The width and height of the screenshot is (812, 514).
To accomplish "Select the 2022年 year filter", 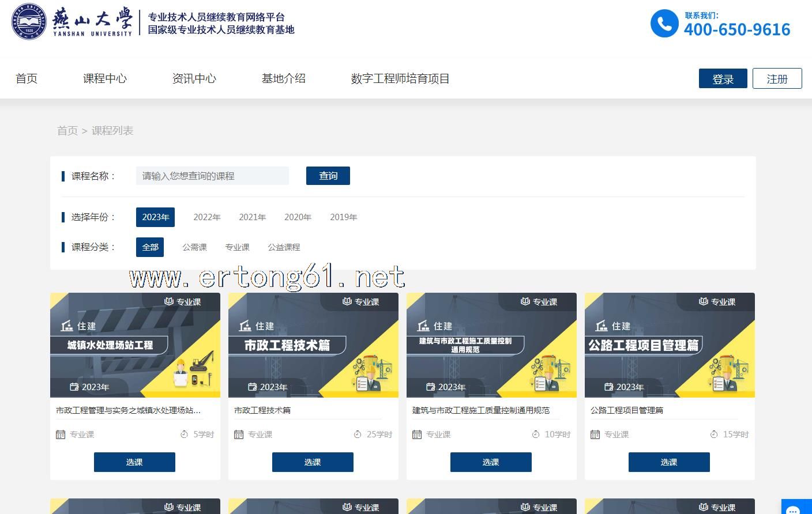I will tap(206, 217).
